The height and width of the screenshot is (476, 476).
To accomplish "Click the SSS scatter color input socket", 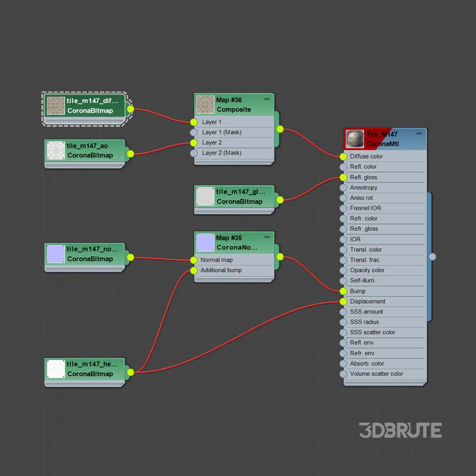I will [x=343, y=333].
